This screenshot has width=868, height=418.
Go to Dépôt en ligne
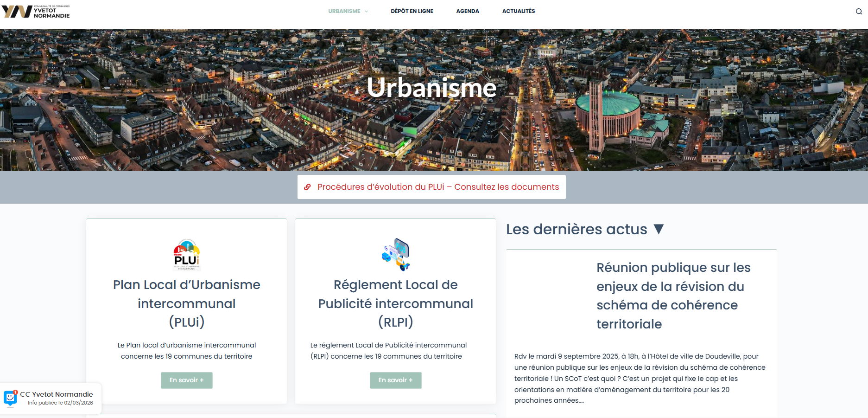tap(412, 11)
